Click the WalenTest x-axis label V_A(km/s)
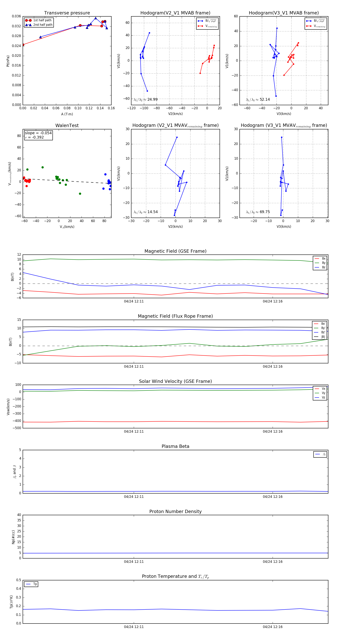Viewport: 351px width, 644px height. tap(67, 227)
